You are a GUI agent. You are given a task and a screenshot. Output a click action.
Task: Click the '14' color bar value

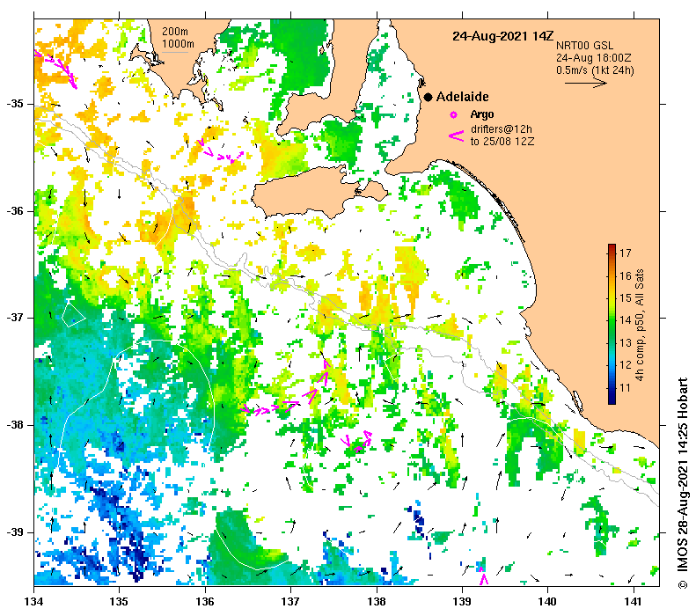point(625,320)
